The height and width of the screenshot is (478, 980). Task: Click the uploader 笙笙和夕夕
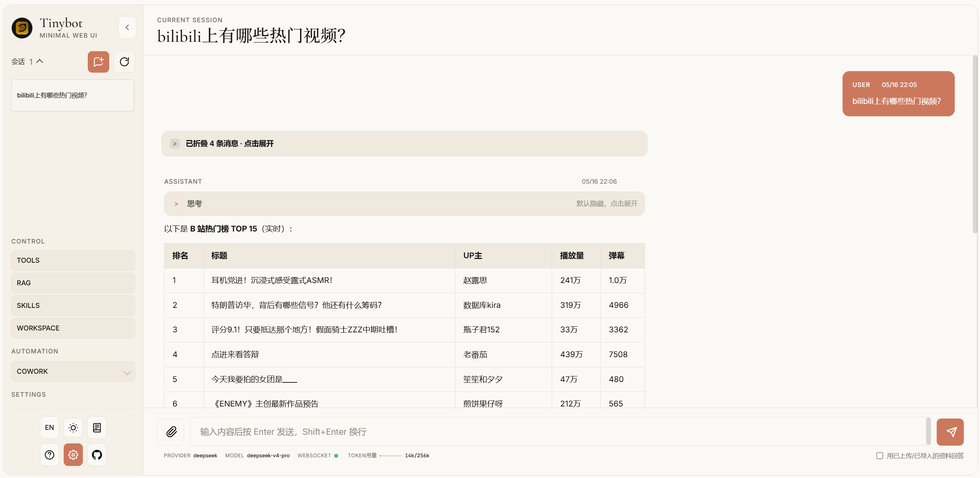click(483, 379)
